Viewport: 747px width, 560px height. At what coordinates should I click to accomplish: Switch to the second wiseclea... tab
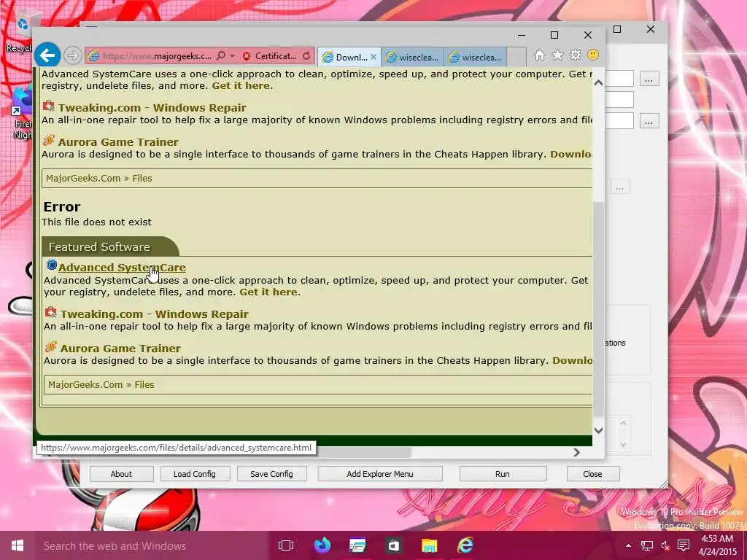point(476,57)
